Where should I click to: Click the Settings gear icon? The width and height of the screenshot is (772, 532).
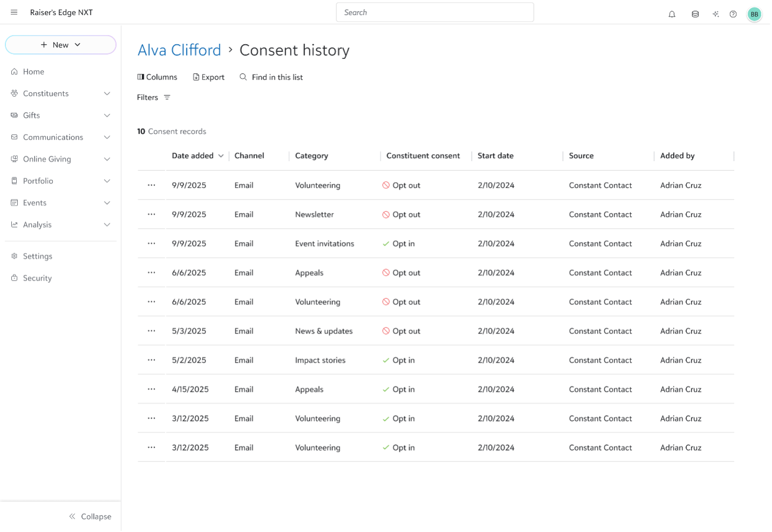[15, 256]
